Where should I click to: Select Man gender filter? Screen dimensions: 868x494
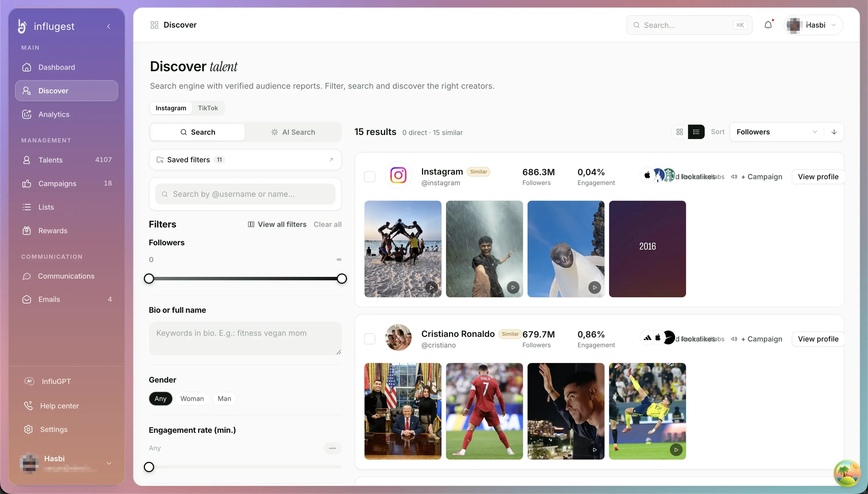224,399
